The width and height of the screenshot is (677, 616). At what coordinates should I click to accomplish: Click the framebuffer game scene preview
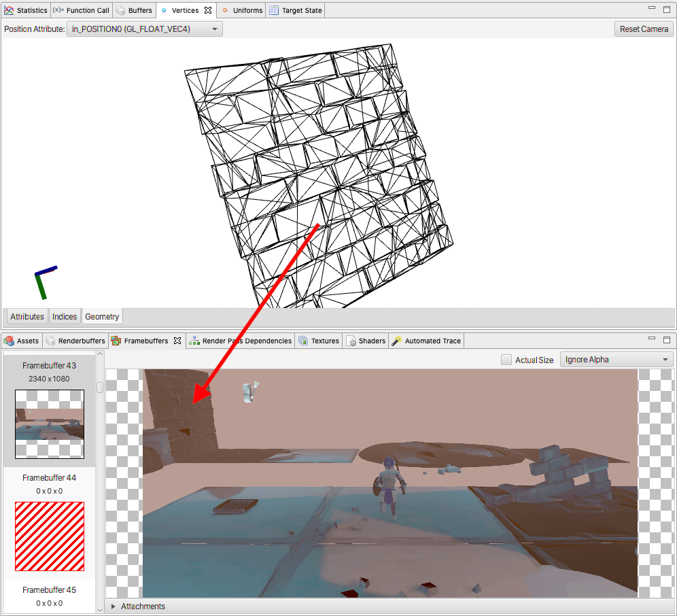coord(390,483)
